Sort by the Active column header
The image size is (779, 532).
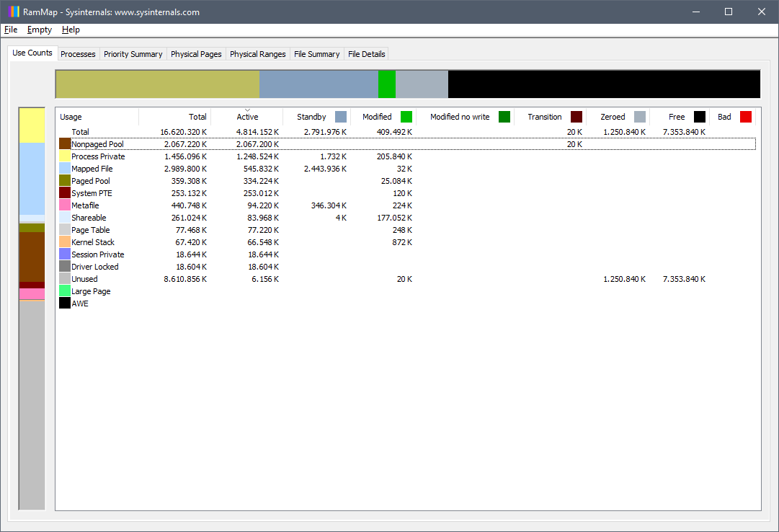[x=247, y=117]
